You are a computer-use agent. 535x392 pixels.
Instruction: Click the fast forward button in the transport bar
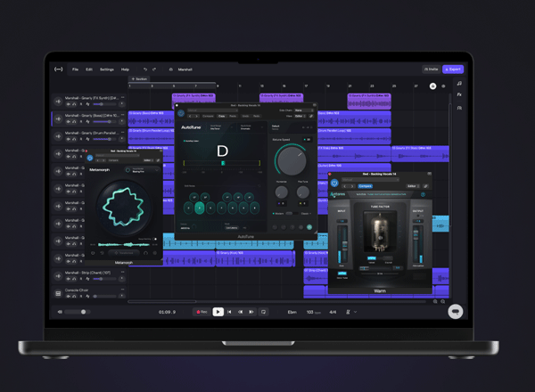pos(251,312)
